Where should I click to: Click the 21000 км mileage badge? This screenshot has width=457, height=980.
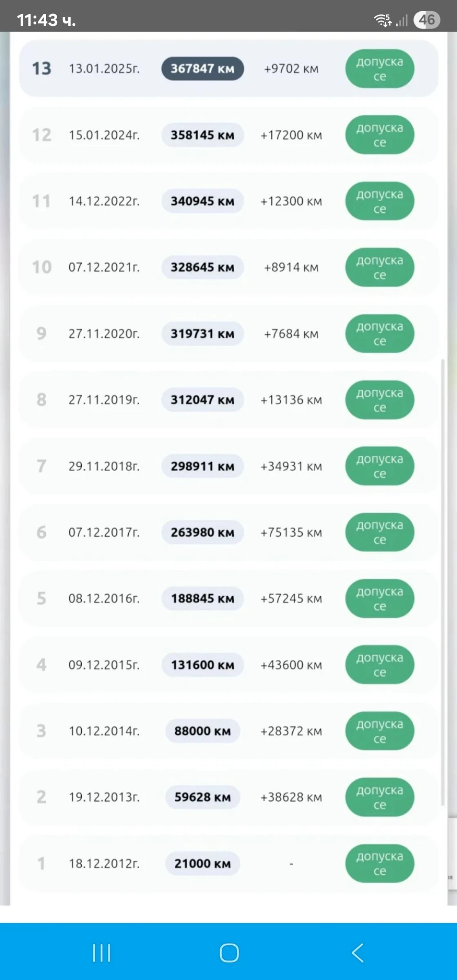[x=203, y=864]
